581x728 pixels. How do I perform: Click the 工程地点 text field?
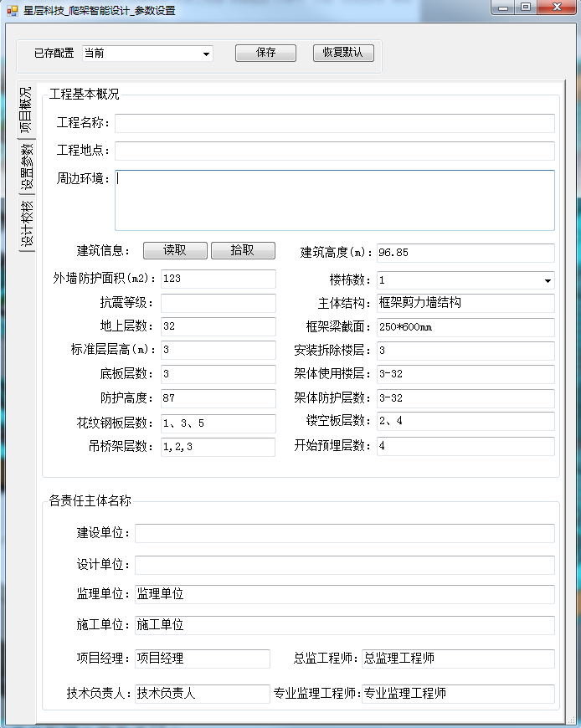point(334,151)
